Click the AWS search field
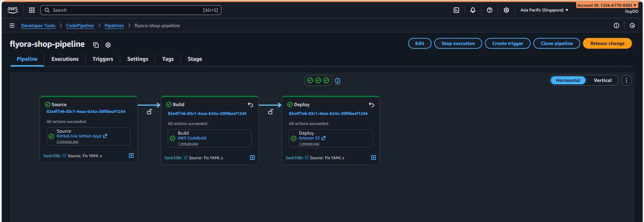Viewport: 644px width, 222px height. coord(131,10)
